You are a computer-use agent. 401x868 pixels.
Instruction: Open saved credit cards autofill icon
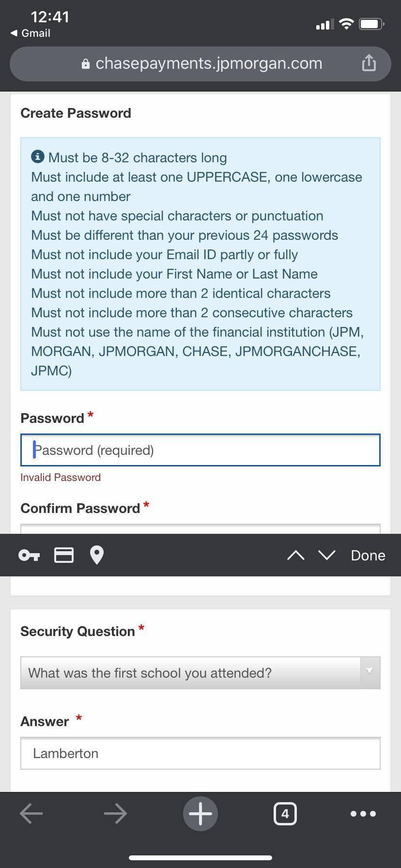tap(63, 555)
